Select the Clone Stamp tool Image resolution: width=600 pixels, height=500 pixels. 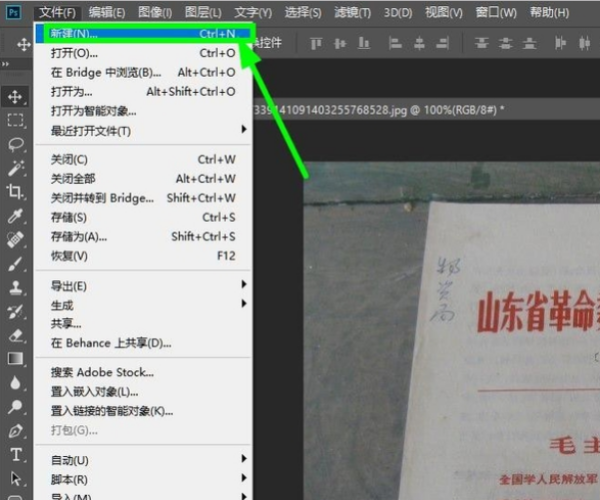coord(15,288)
